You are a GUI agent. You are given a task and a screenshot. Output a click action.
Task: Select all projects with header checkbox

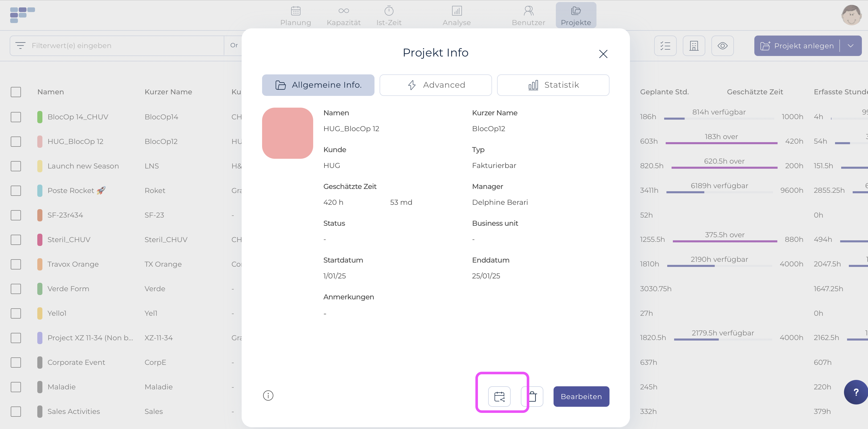(16, 92)
